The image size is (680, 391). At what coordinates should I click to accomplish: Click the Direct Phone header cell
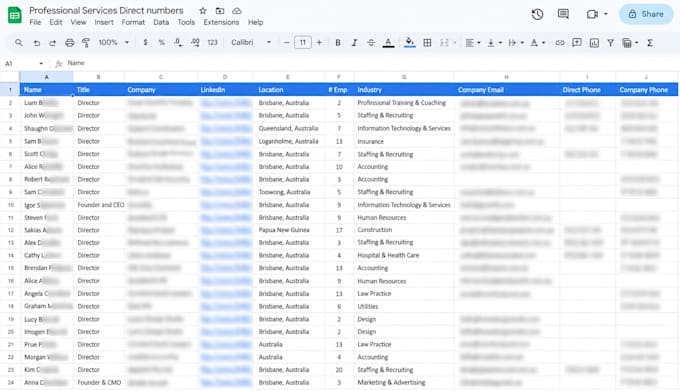click(588, 90)
